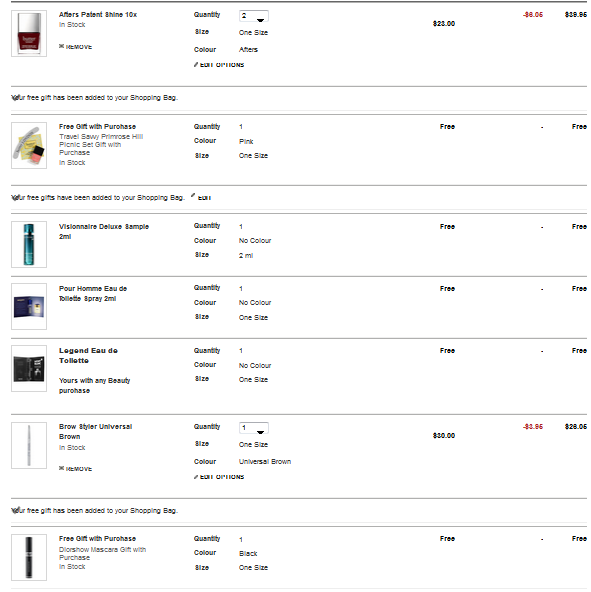This screenshot has width=591, height=592.
Task: Click the X icon beside first Remove
Action: pyautogui.click(x=61, y=46)
